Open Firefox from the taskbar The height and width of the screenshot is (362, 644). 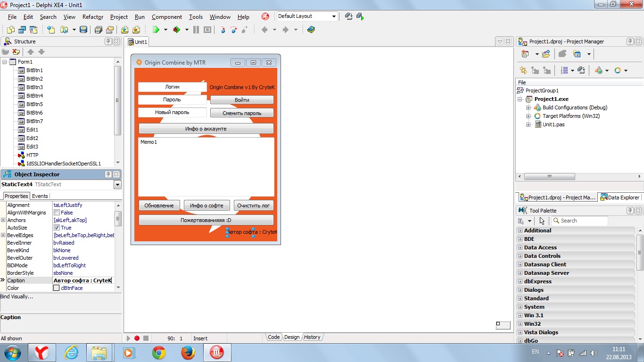[x=188, y=353]
